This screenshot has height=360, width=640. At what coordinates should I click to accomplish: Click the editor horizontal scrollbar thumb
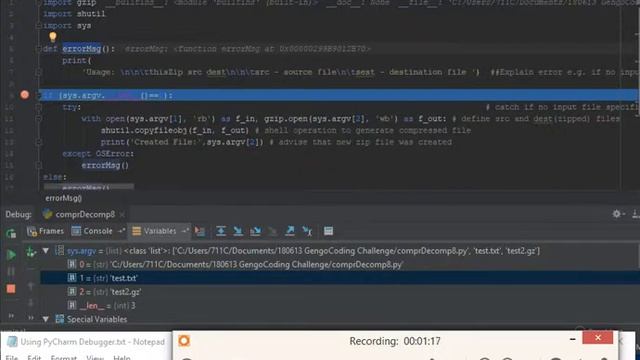click(x=89, y=187)
